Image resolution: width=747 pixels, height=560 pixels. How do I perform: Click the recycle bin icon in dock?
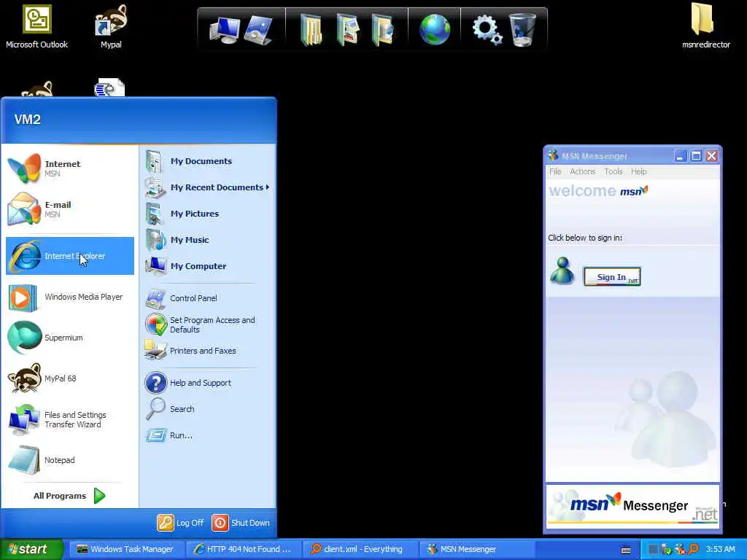pyautogui.click(x=522, y=29)
